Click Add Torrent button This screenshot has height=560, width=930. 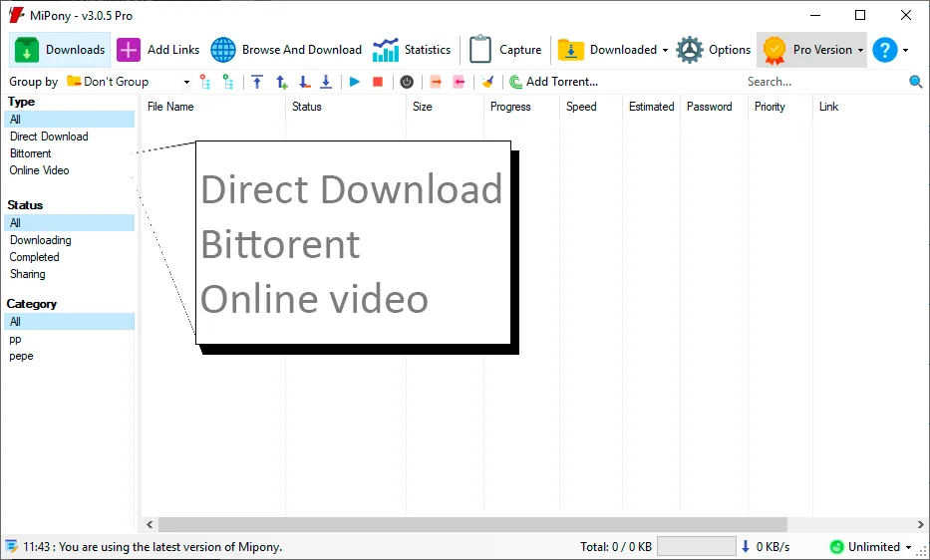point(553,82)
